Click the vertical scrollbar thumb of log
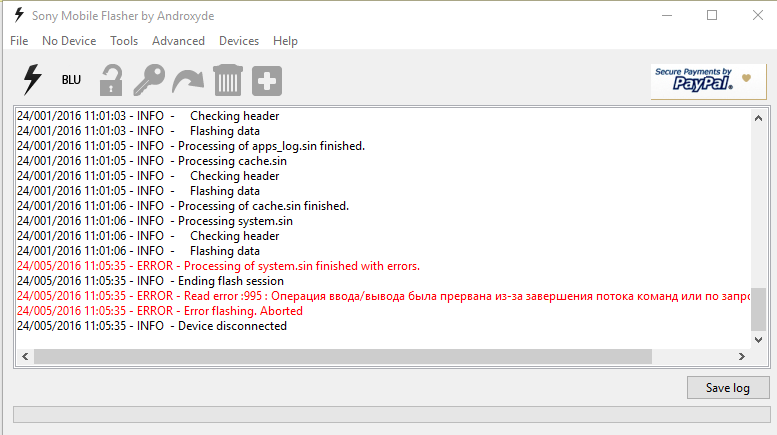 (758, 309)
